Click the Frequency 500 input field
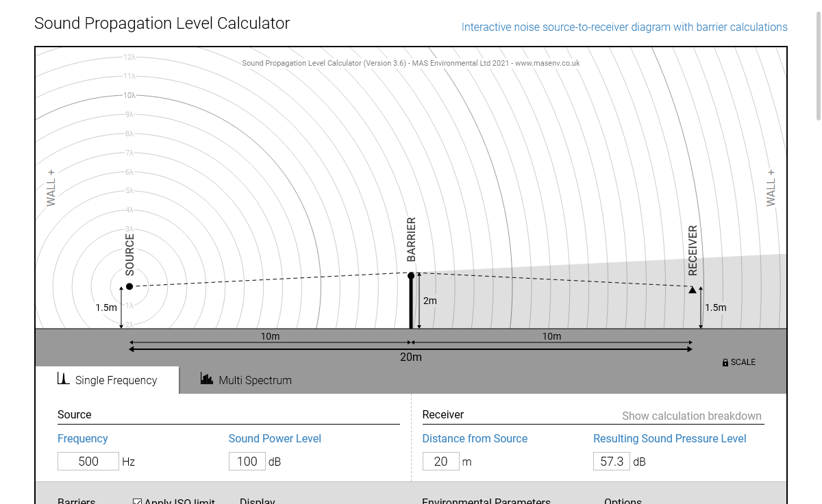Viewport: 822px width, 504px height. (x=88, y=462)
